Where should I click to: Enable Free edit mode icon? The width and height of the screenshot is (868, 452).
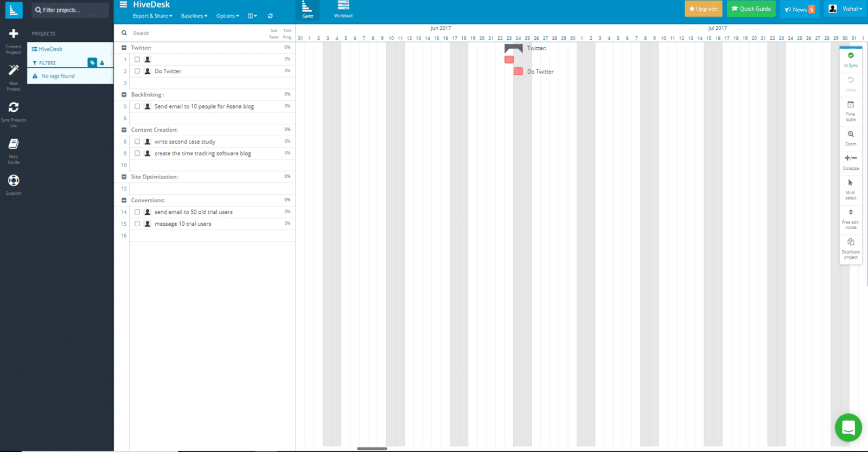[x=851, y=212]
